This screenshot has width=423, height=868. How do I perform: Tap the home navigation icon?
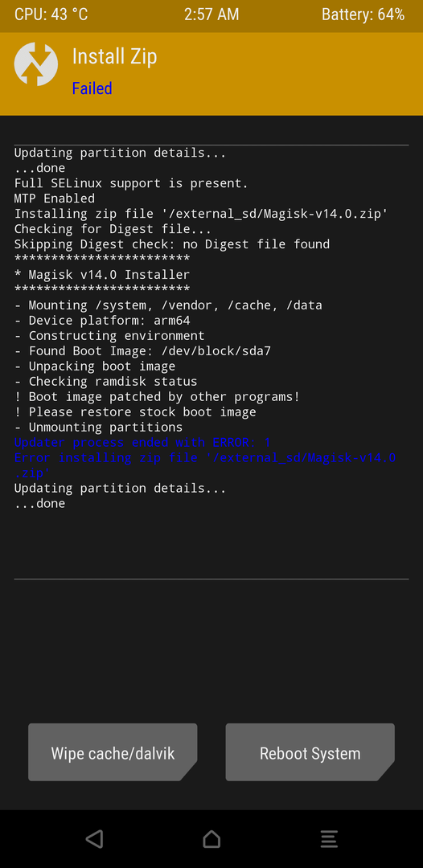click(x=211, y=838)
